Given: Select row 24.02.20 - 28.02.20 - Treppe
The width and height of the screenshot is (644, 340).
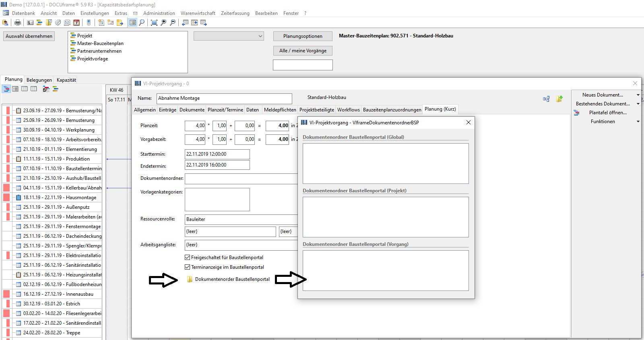Looking at the screenshot, I should (x=52, y=333).
